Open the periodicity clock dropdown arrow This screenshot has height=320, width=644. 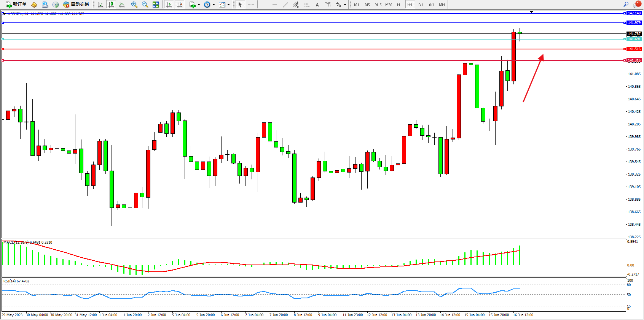coord(214,5)
